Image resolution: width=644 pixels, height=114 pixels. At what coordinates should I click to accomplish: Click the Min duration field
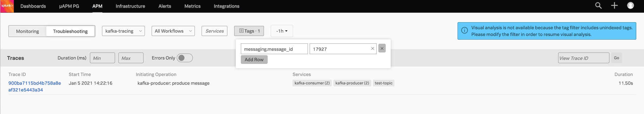(103, 58)
